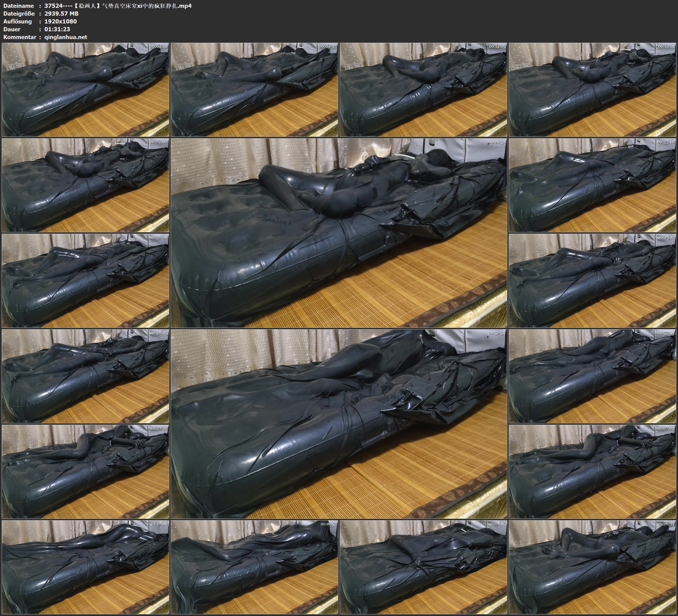Click the frame timestamped 00:33:40
The width and height of the screenshot is (678, 616).
pos(593,185)
